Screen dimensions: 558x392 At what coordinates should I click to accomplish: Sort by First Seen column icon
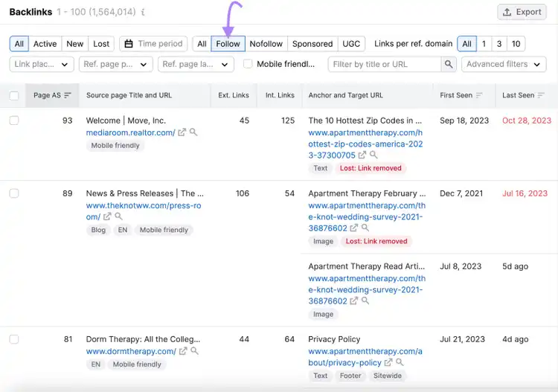479,95
